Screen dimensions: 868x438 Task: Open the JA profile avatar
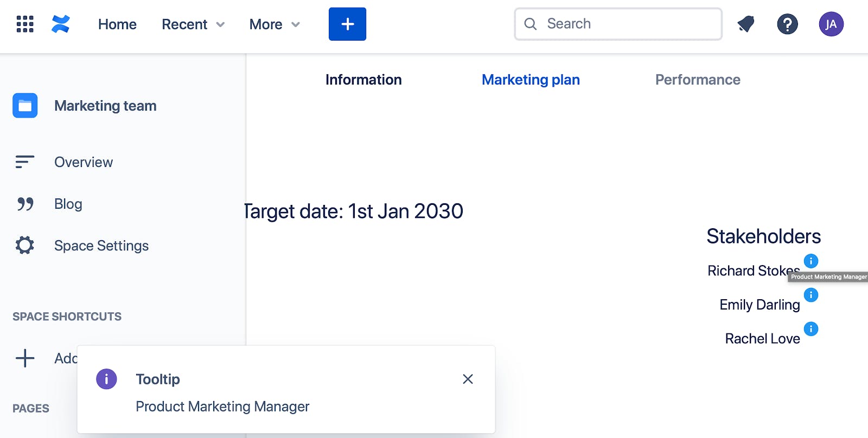pos(831,24)
